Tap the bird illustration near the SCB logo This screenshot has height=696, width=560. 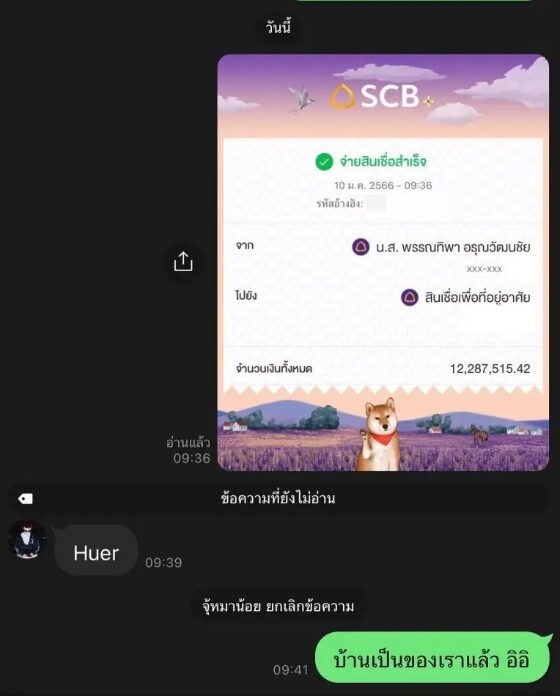[x=301, y=98]
